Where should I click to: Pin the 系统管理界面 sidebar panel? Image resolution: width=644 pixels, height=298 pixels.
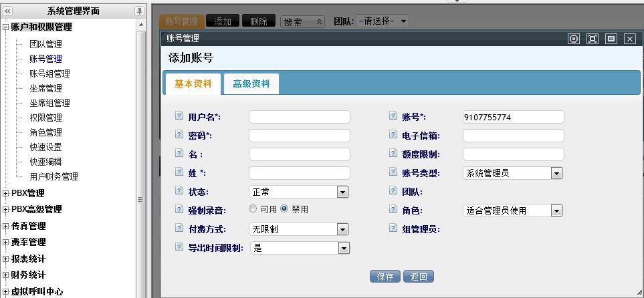pyautogui.click(x=139, y=11)
